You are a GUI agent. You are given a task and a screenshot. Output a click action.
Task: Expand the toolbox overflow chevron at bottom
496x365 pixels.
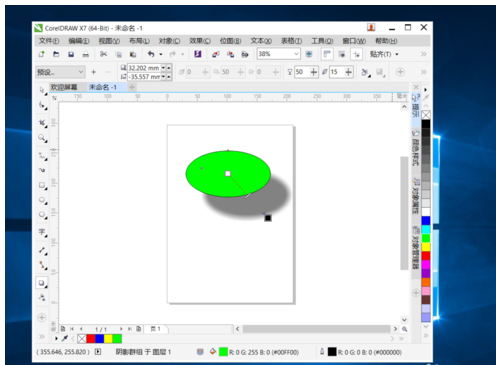42,337
